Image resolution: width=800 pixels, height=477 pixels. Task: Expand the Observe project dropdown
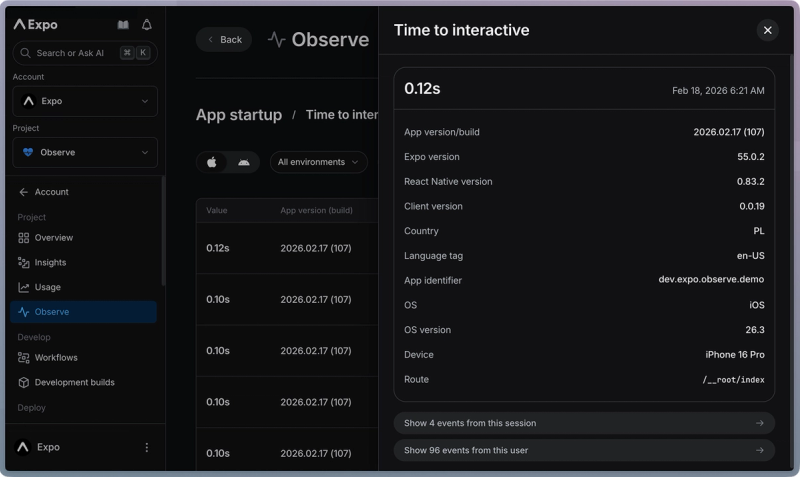coord(85,152)
